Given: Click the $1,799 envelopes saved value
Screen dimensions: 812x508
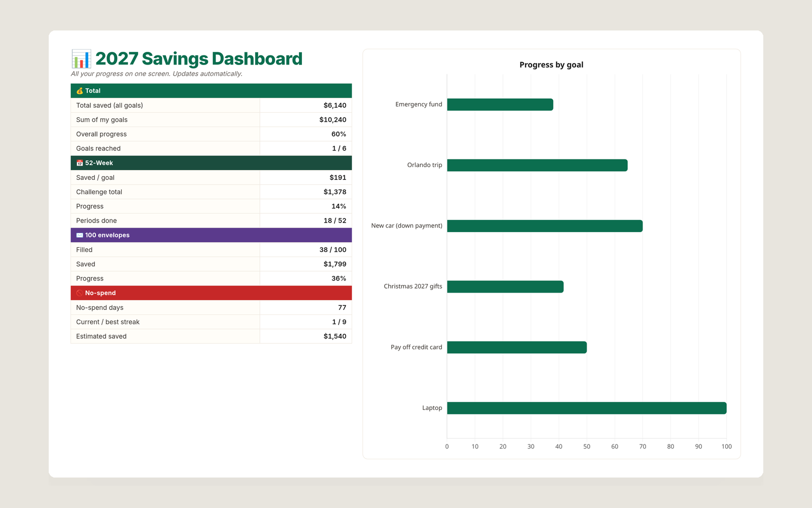Looking at the screenshot, I should point(335,264).
